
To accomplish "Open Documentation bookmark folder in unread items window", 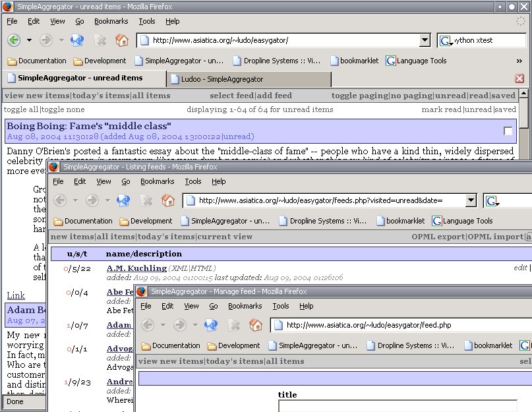I will (x=37, y=61).
